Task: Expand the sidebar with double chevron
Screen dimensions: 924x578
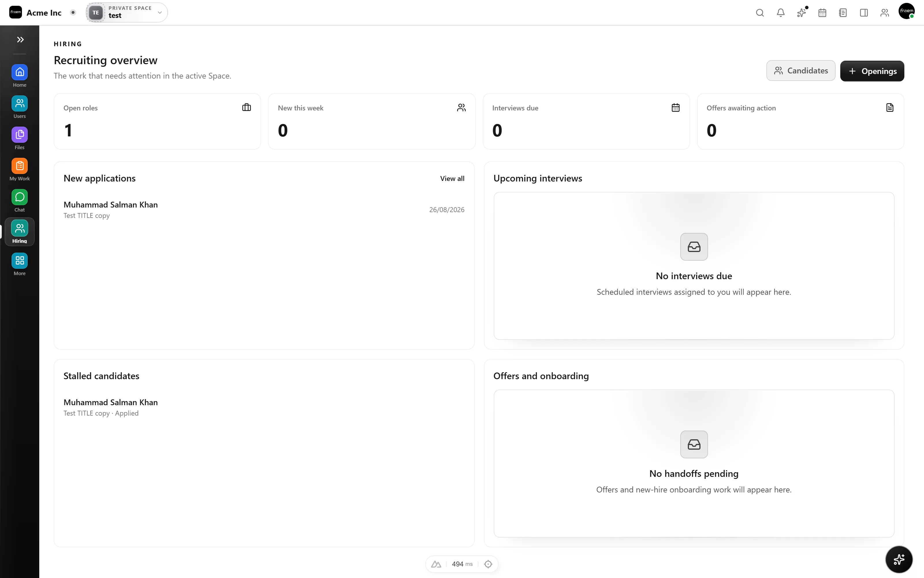Action: pos(20,40)
